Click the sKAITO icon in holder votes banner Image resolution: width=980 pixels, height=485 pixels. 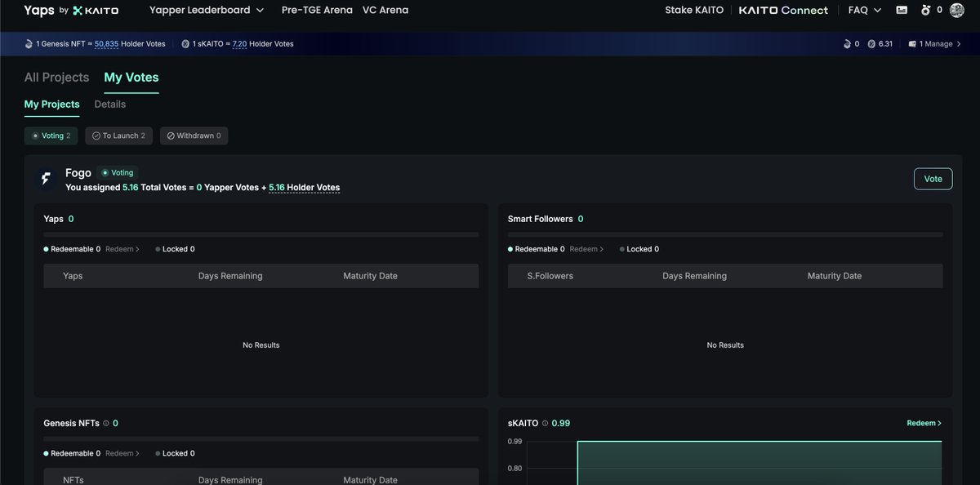tap(185, 44)
